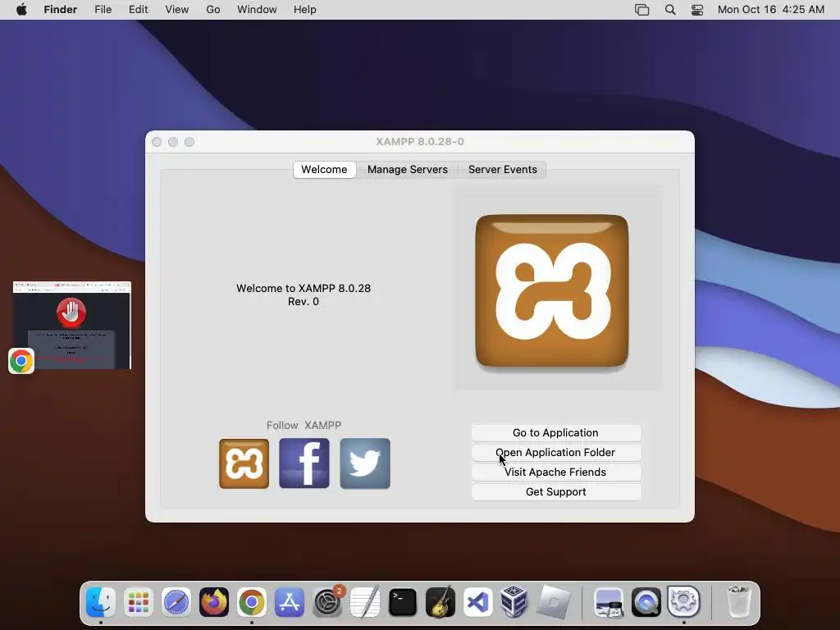Open the App Store dock icon
This screenshot has width=840, height=630.
click(290, 601)
